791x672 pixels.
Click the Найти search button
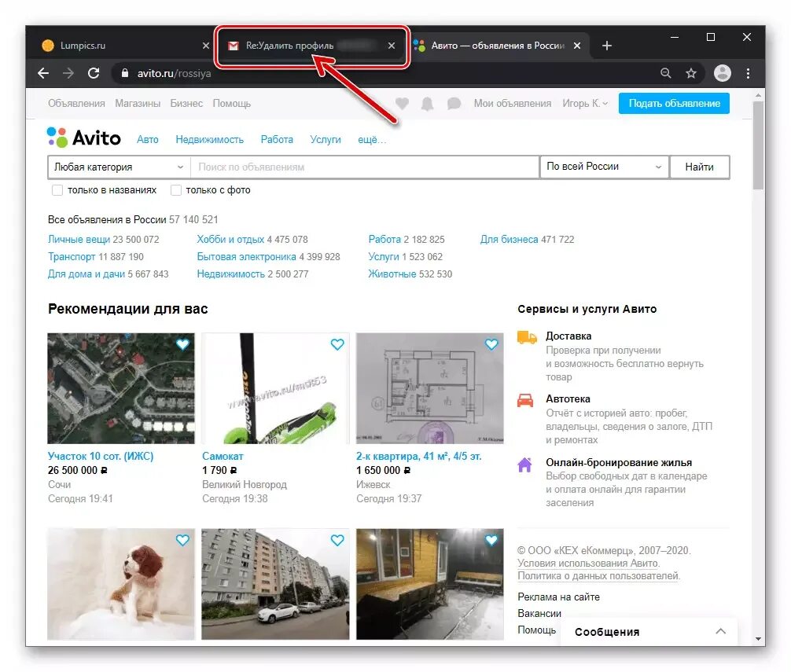(x=699, y=167)
